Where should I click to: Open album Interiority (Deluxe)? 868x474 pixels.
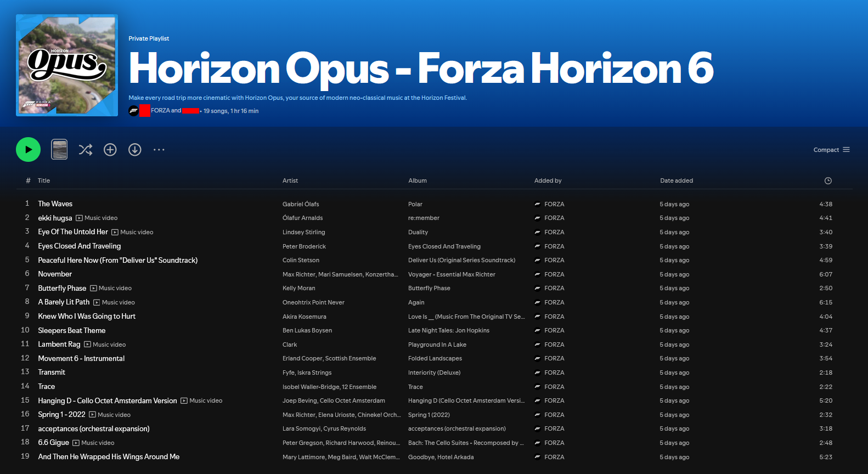435,373
